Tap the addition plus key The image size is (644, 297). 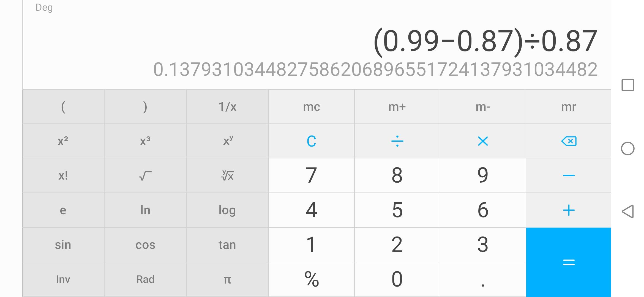coord(569,210)
